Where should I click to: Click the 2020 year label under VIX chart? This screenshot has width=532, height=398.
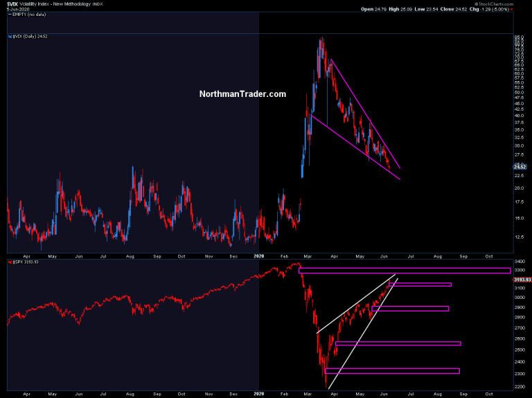(x=259, y=256)
